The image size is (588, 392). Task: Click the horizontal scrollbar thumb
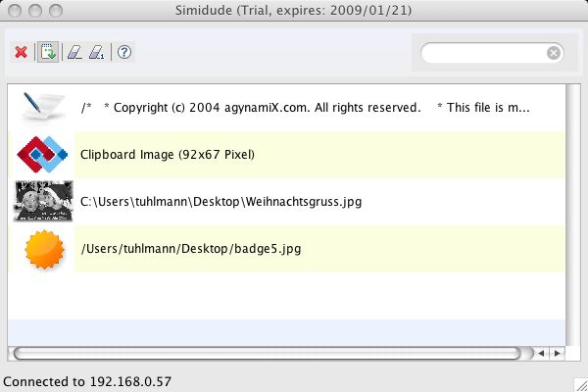click(x=265, y=352)
